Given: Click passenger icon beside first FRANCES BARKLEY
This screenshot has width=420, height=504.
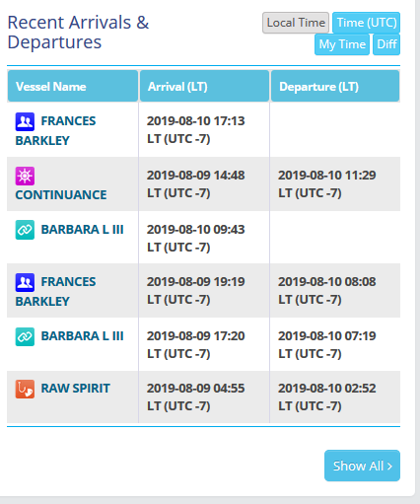Looking at the screenshot, I should [25, 121].
